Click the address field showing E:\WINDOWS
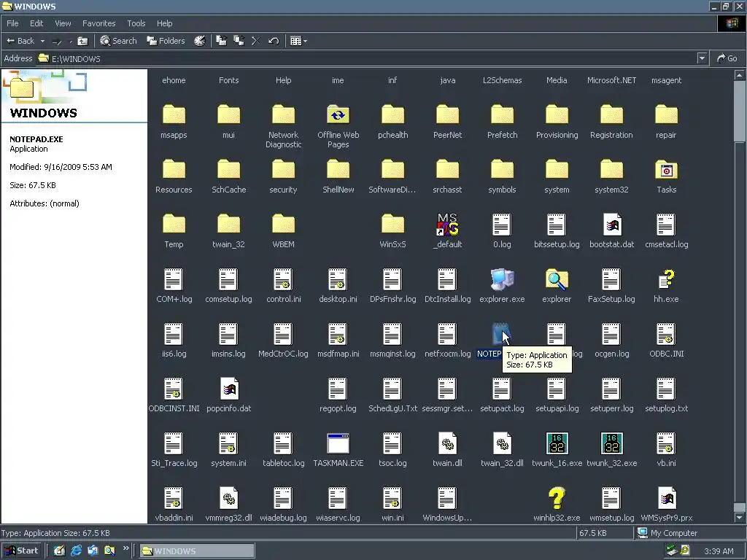This screenshot has height=560, width=747. click(367, 58)
